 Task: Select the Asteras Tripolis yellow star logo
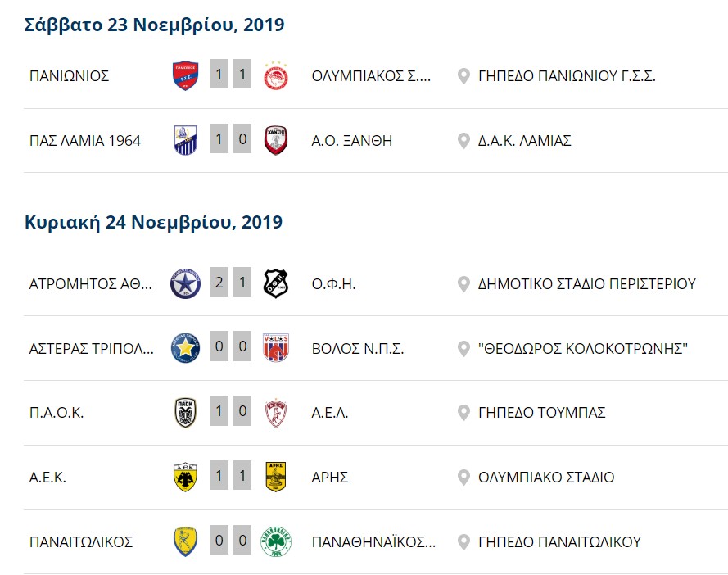[x=185, y=347]
